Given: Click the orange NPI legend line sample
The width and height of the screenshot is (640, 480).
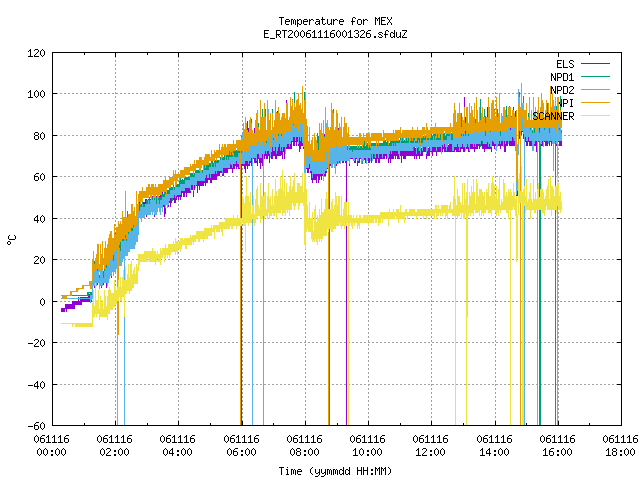Looking at the screenshot, I should 596,102.
